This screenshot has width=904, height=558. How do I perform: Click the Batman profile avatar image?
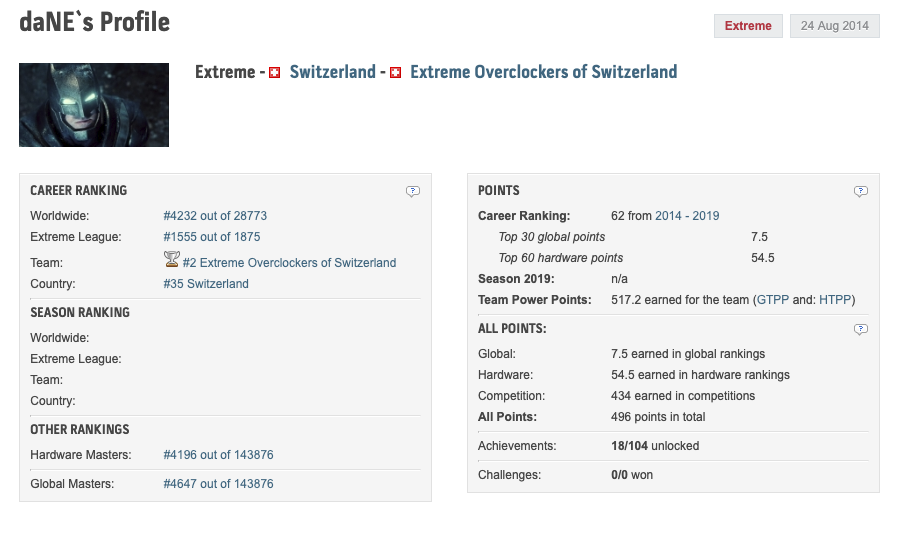[94, 105]
